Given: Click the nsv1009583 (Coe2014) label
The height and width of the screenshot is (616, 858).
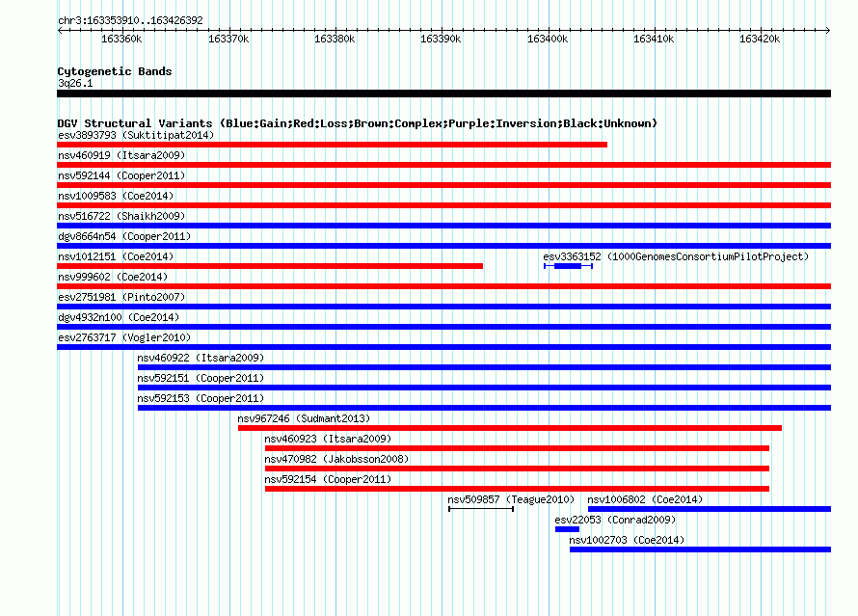Looking at the screenshot, I should [x=116, y=196].
